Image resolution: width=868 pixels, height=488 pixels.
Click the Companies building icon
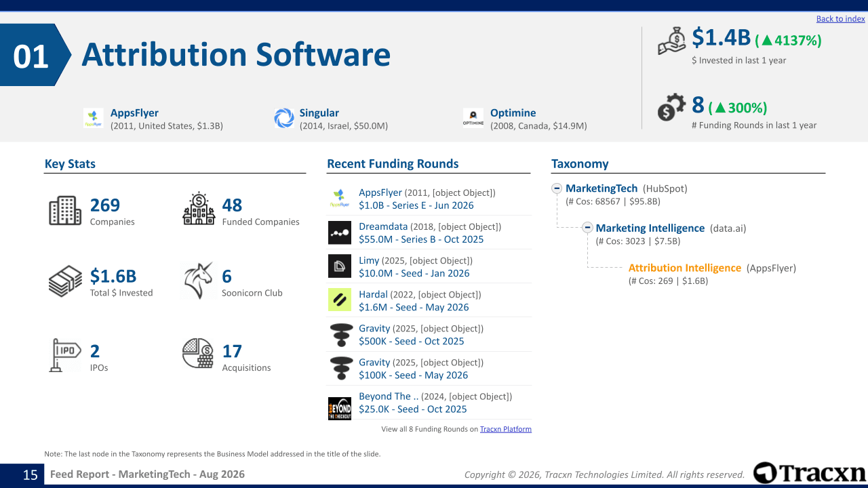coord(65,211)
